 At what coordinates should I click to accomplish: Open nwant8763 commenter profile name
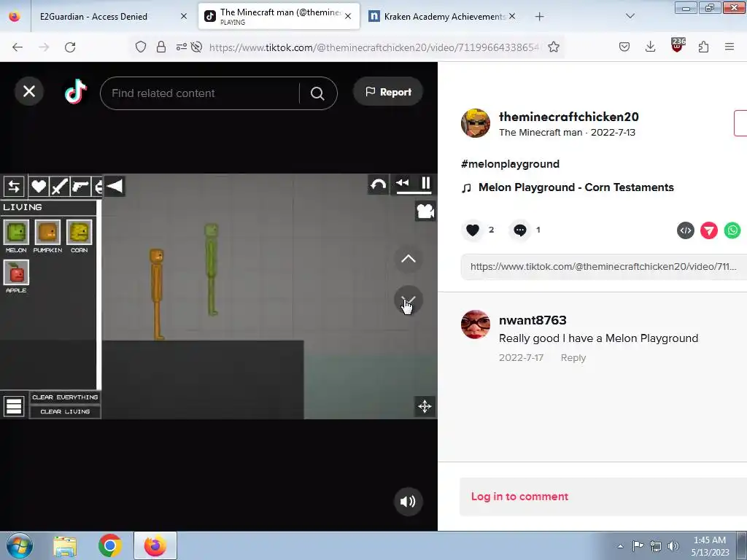[533, 320]
